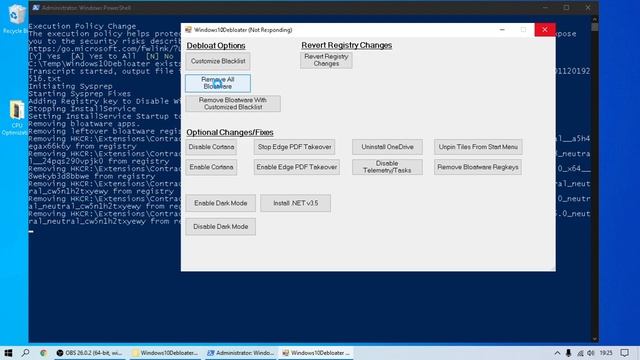640x360 pixels.
Task: Open the Action Center notifications icon
Action: tap(624, 353)
